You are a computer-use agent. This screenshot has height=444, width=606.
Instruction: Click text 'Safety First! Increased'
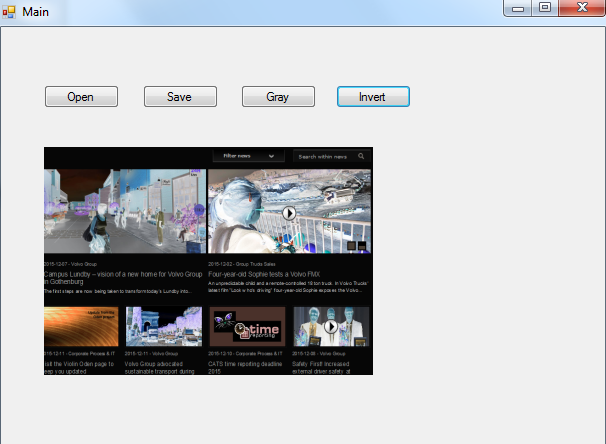pos(321,364)
